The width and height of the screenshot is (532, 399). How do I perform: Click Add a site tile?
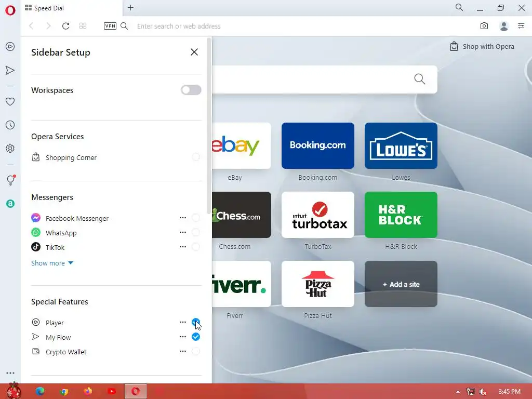[401, 284]
